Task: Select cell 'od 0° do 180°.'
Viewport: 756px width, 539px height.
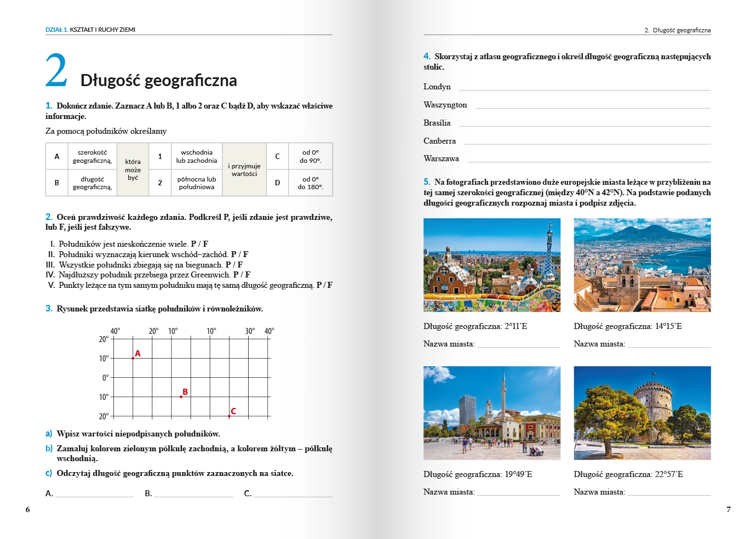Action: tap(310, 183)
